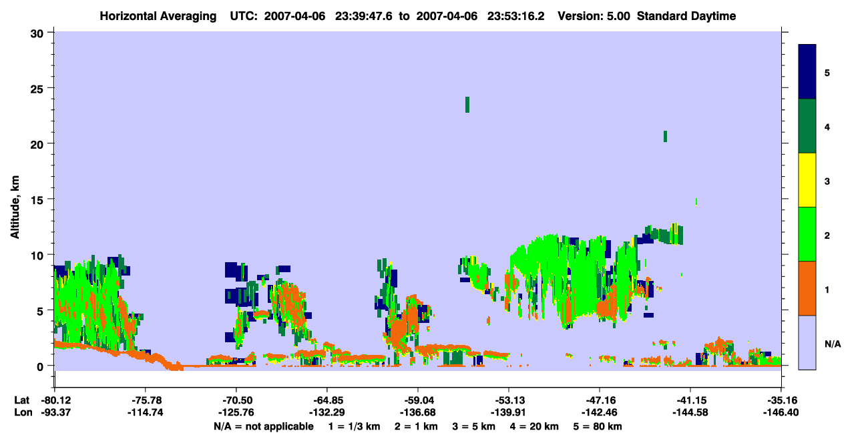Image resolution: width=868 pixels, height=445 pixels.
Task: Click the 'Lat' row label
Action: tap(21, 400)
